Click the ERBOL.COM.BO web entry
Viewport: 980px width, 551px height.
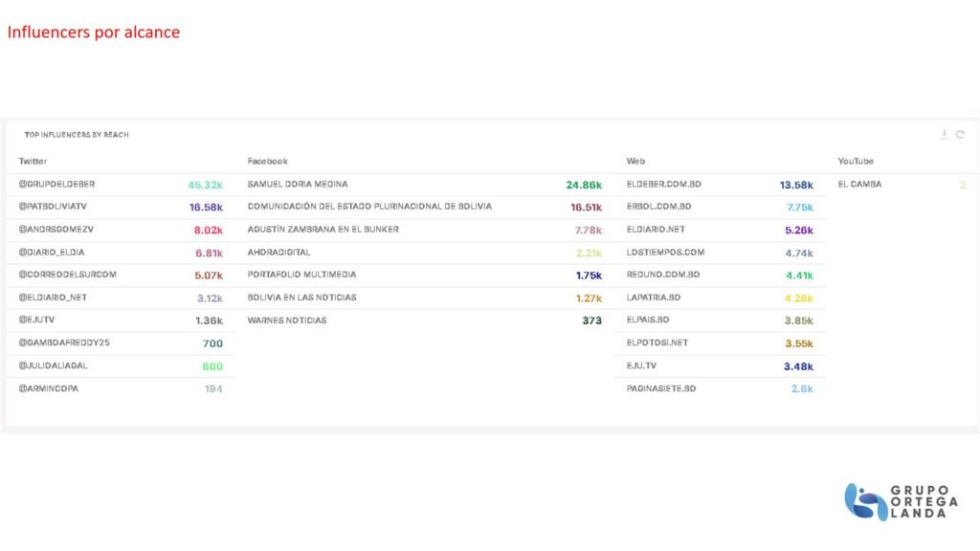tap(658, 207)
